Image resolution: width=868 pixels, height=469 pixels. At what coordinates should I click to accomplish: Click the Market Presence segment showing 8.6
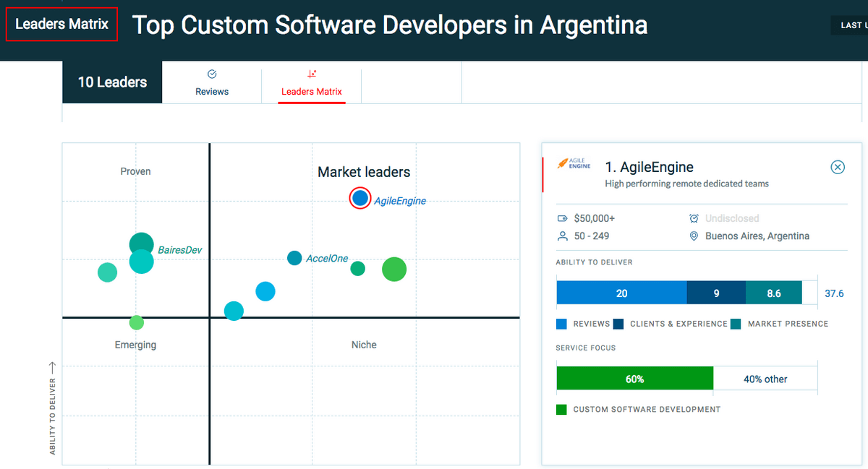pos(774,293)
